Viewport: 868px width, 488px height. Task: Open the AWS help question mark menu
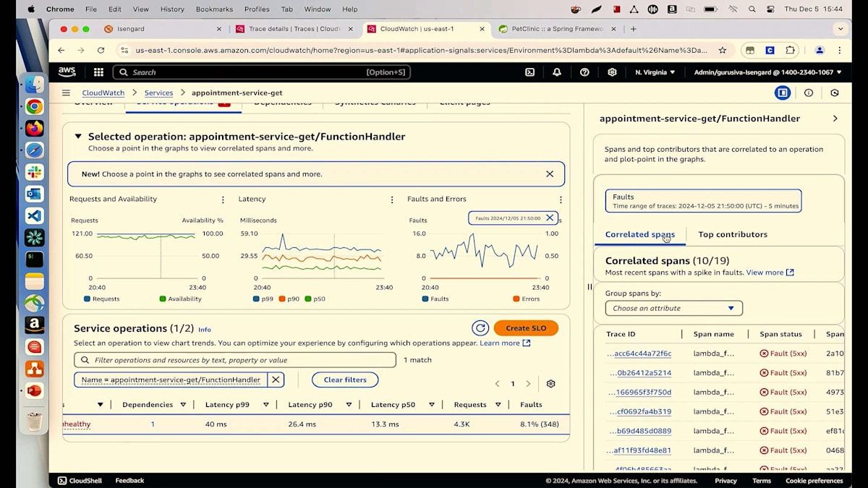[x=584, y=72]
